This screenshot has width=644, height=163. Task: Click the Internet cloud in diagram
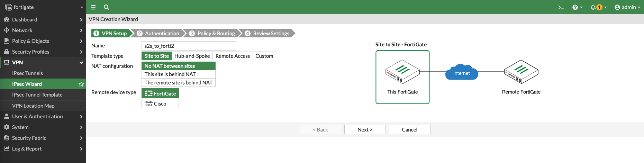point(461,73)
